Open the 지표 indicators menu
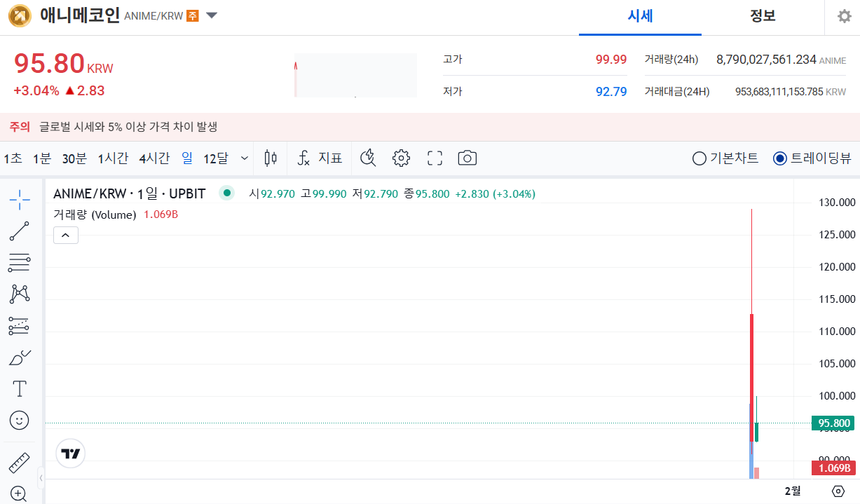Image resolution: width=860 pixels, height=504 pixels. pos(320,158)
